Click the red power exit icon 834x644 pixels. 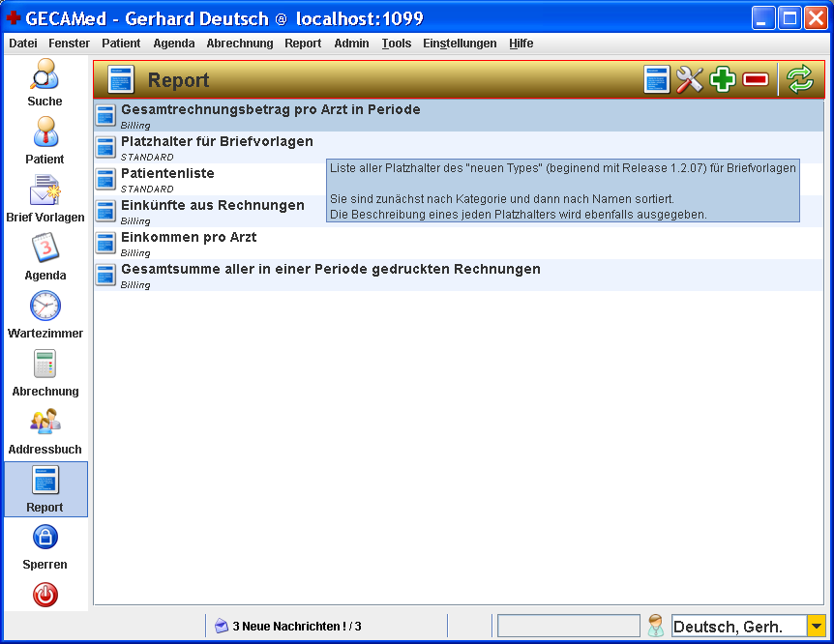(45, 595)
